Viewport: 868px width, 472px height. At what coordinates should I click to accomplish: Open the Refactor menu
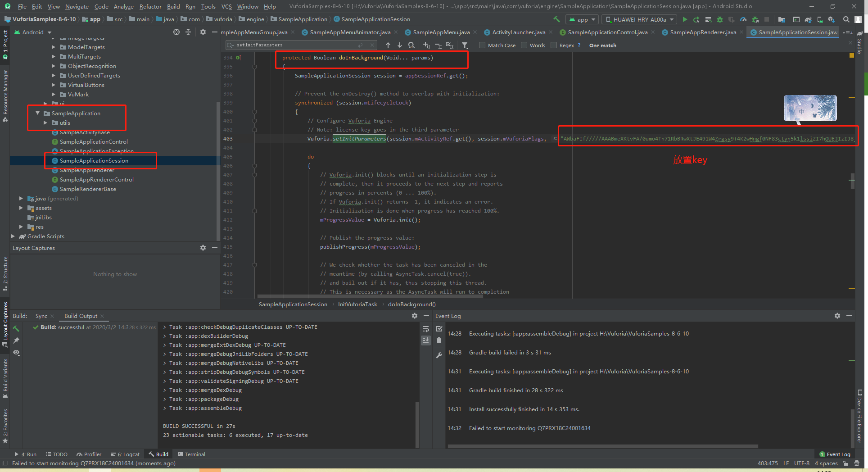tap(150, 6)
